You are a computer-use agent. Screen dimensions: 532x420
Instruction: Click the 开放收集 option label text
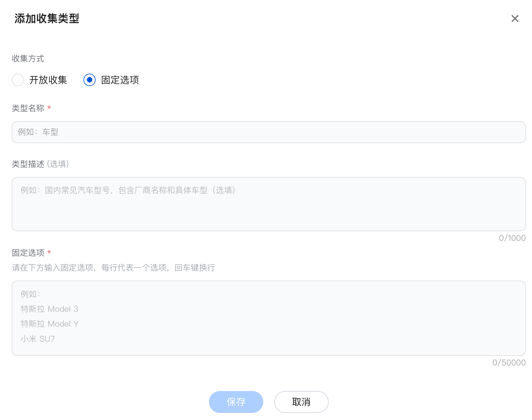pyautogui.click(x=48, y=80)
